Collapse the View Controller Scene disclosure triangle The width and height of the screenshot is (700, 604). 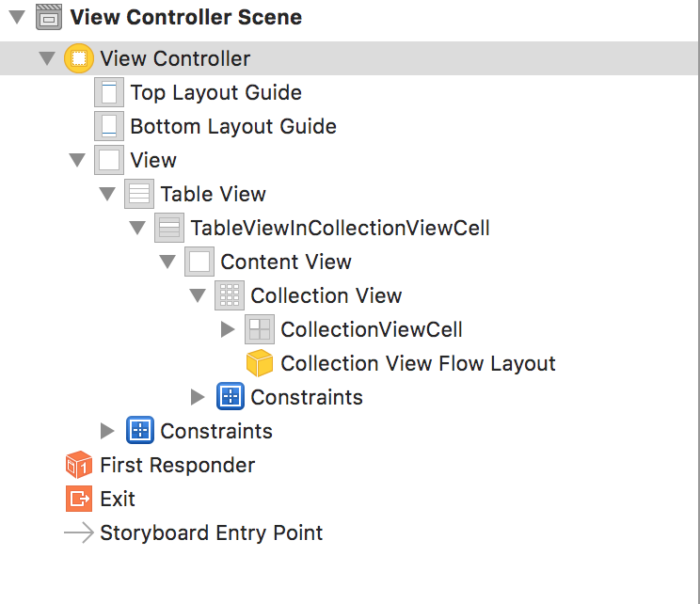[x=18, y=17]
